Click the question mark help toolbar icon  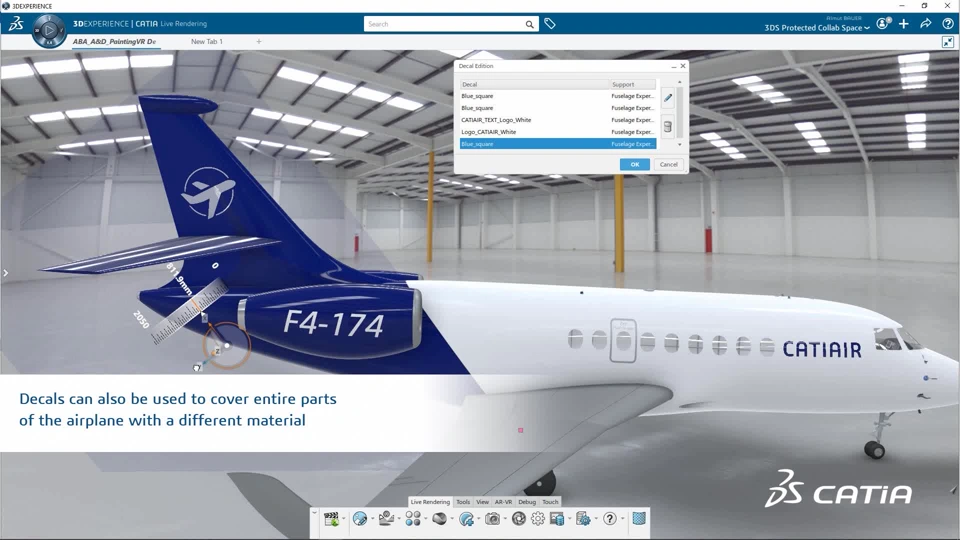[x=610, y=519]
